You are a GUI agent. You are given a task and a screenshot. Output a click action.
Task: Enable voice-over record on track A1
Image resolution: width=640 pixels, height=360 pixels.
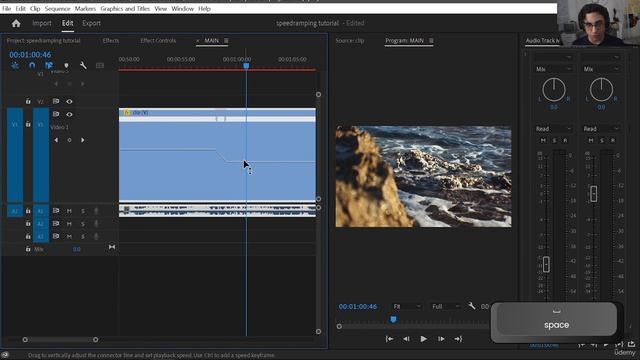click(x=96, y=211)
